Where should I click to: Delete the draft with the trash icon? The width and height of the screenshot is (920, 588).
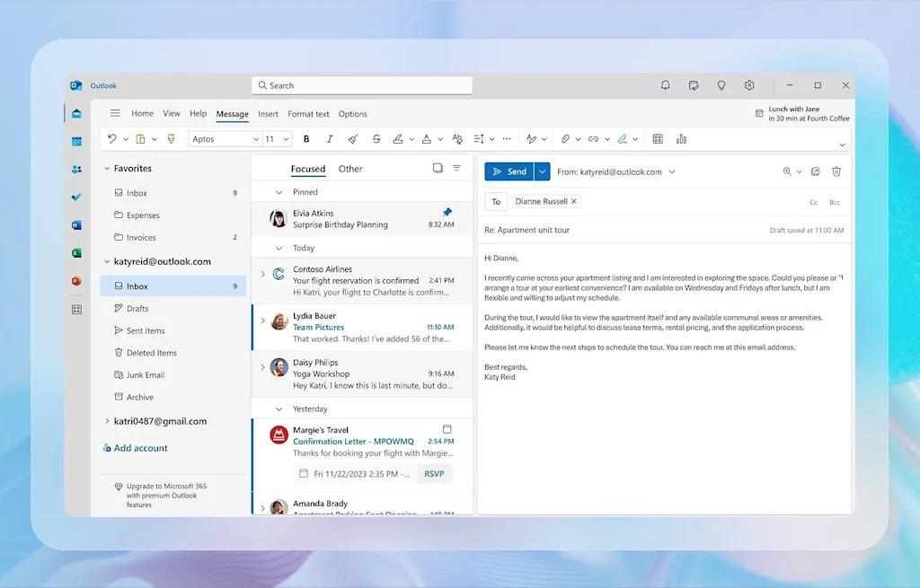click(x=837, y=171)
